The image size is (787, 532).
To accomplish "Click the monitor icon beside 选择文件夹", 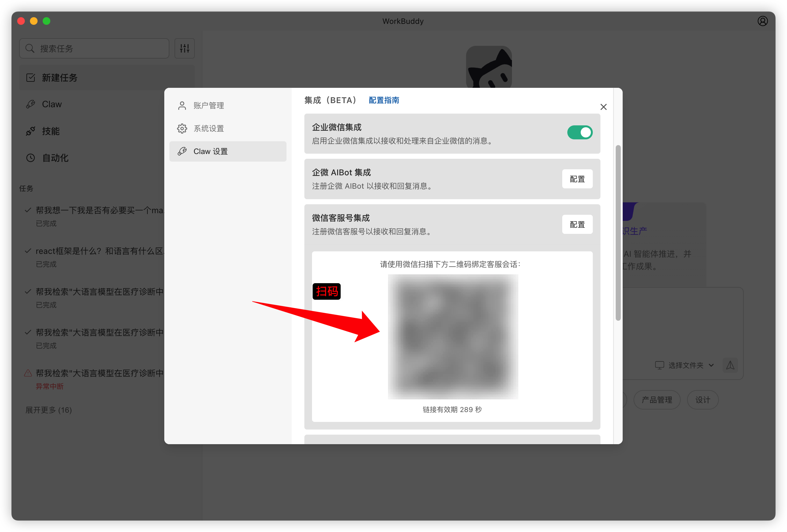I will [x=660, y=365].
